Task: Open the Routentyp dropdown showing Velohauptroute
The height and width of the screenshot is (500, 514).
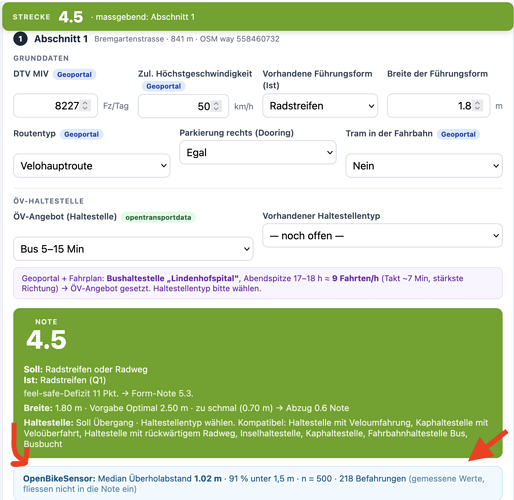Action: click(x=92, y=166)
